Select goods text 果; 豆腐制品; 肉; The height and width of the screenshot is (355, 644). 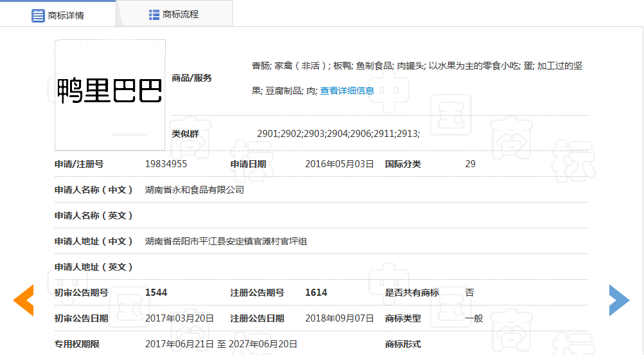pyautogui.click(x=284, y=91)
